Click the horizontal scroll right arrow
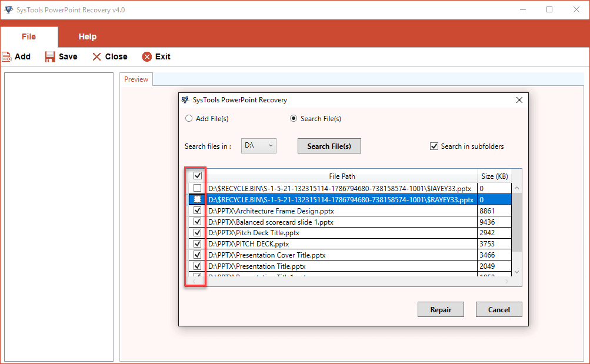This screenshot has height=364, width=590. 507,281
